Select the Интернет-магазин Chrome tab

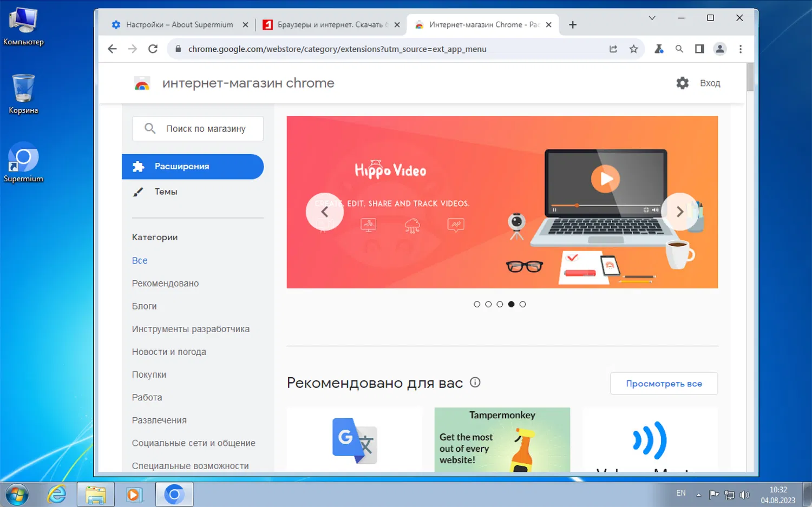tap(484, 25)
